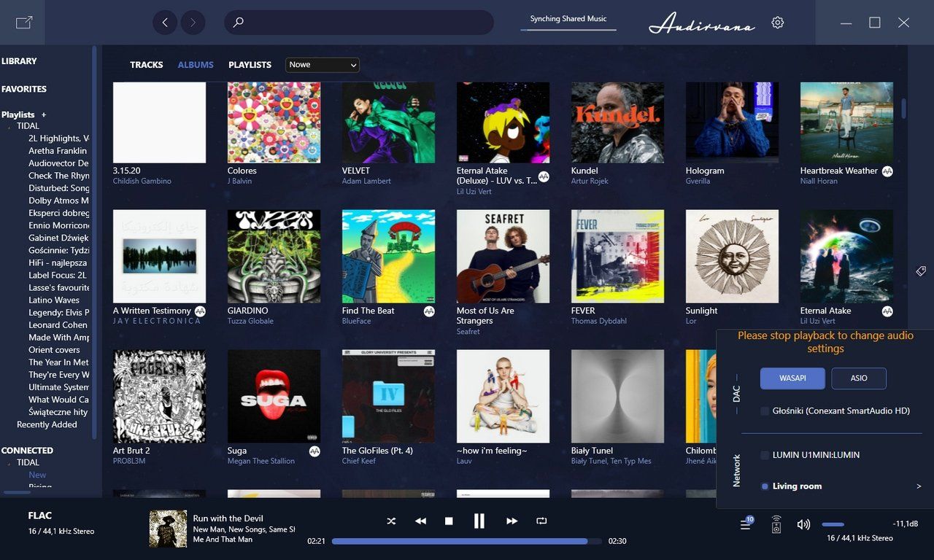Image resolution: width=934 pixels, height=560 pixels.
Task: Open Aretha Franklin playlist
Action: tap(58, 151)
